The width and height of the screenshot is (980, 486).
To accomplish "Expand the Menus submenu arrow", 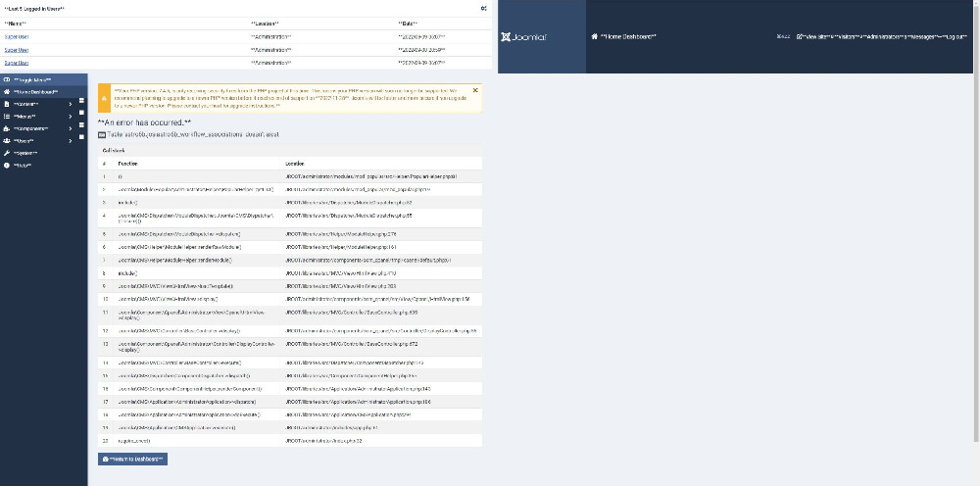I will pyautogui.click(x=70, y=116).
